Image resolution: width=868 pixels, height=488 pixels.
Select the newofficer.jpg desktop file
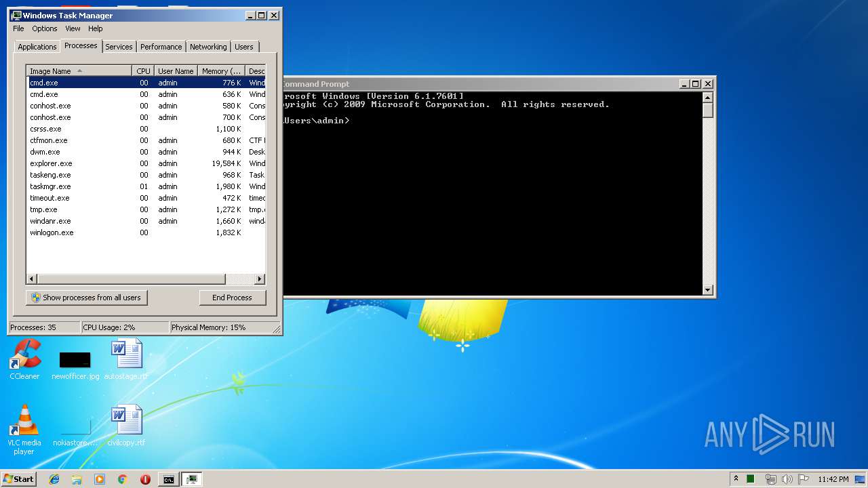(75, 366)
